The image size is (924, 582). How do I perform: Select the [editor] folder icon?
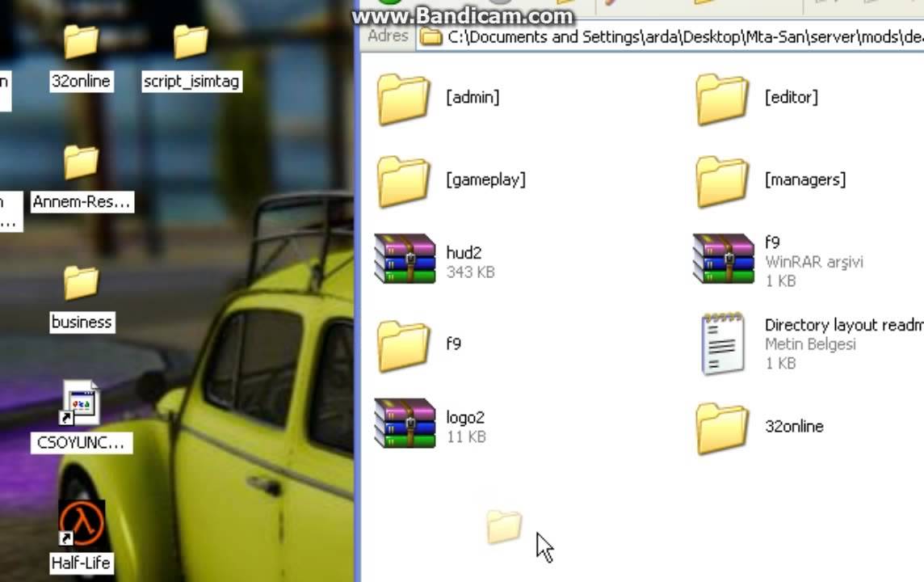(x=722, y=99)
